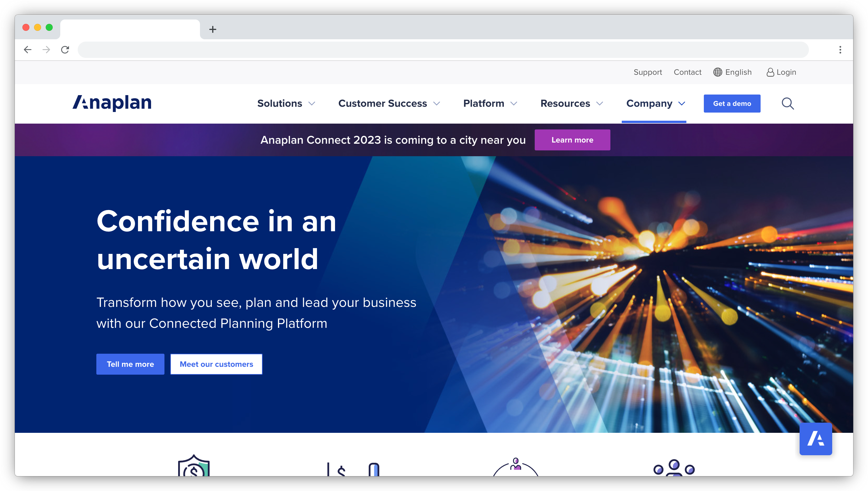Click the floating Anaplan chat widget icon
Screen dimensions: 868x491
click(815, 439)
